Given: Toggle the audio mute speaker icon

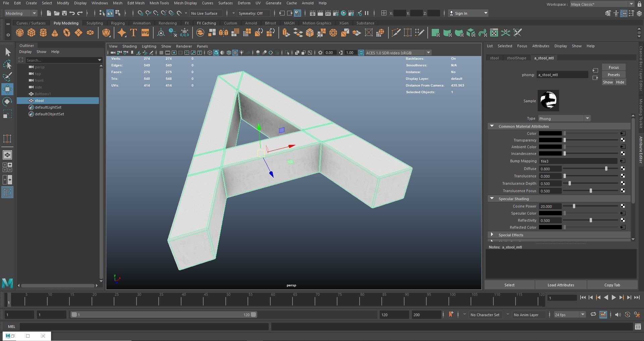Looking at the screenshot, I should tap(618, 315).
